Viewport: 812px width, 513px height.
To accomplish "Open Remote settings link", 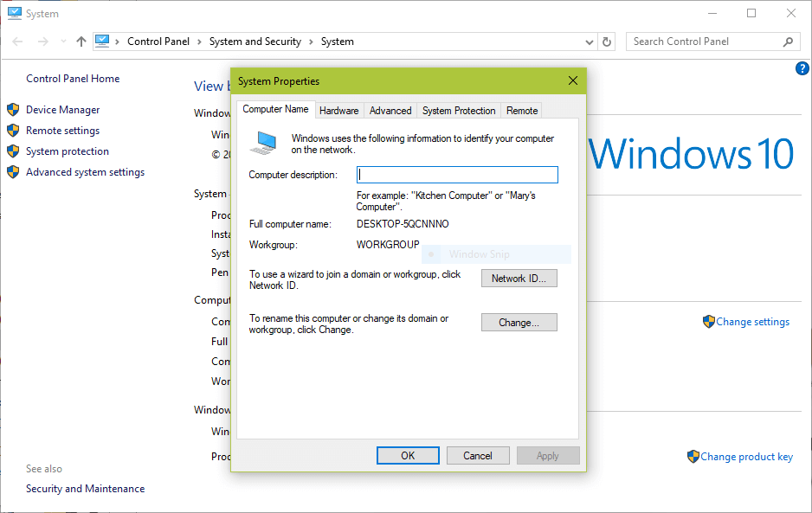I will (x=62, y=131).
